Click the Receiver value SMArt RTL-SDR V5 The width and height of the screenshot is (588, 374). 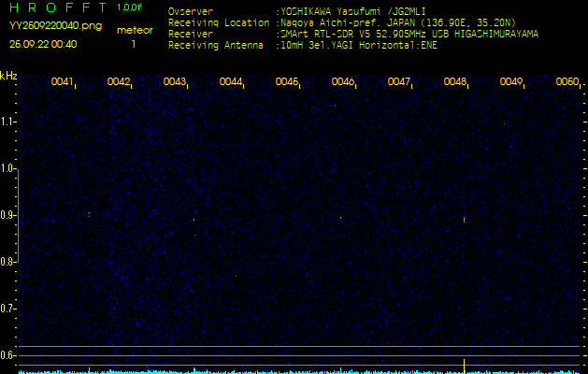tap(325, 35)
